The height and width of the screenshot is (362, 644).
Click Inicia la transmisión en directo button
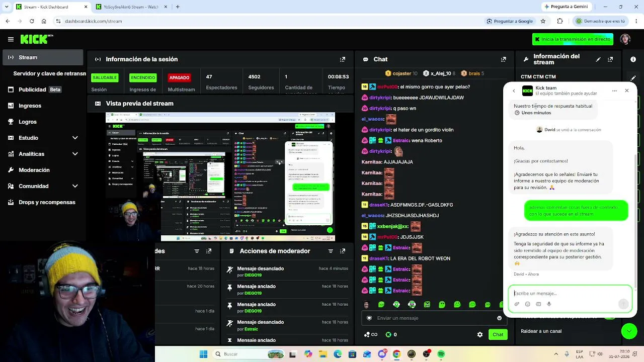point(573,39)
